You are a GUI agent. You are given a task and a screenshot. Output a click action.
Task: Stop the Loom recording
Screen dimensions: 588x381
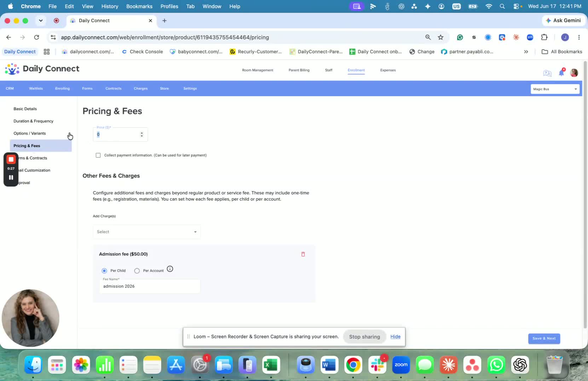coord(11,159)
